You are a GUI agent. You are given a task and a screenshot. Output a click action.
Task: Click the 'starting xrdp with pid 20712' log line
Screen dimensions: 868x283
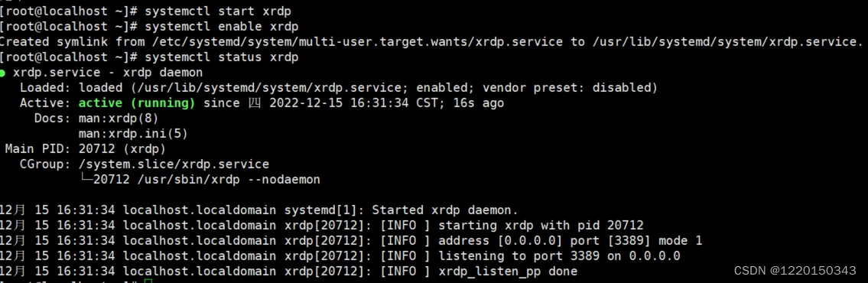pos(541,226)
